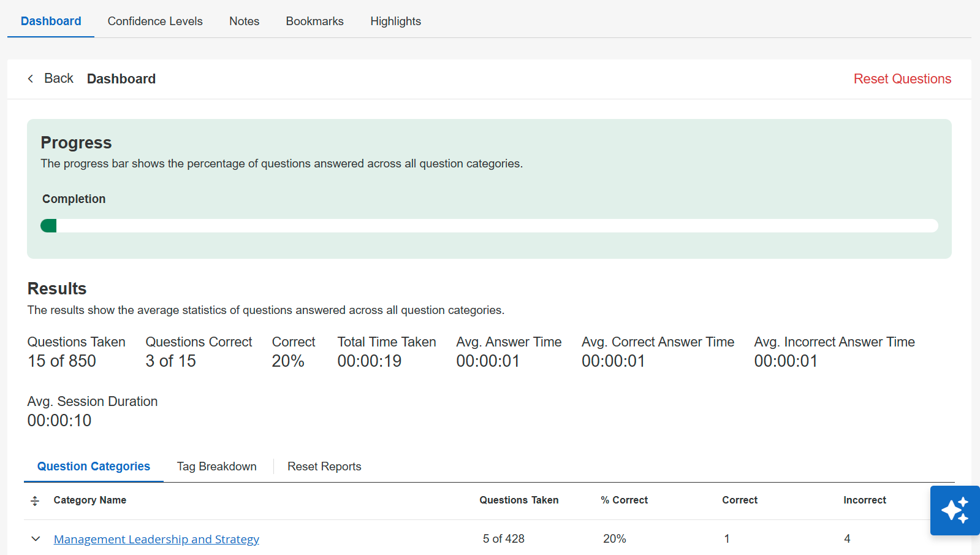Go to the Bookmarks tab

[314, 21]
